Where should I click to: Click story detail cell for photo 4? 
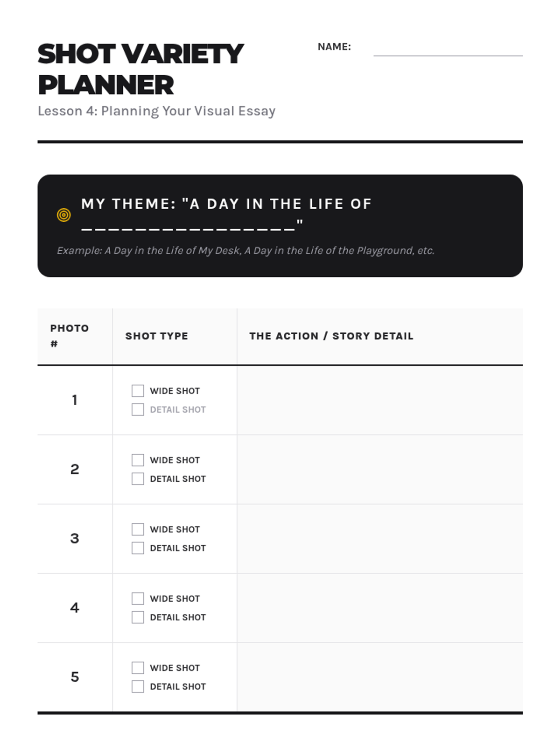[379, 608]
